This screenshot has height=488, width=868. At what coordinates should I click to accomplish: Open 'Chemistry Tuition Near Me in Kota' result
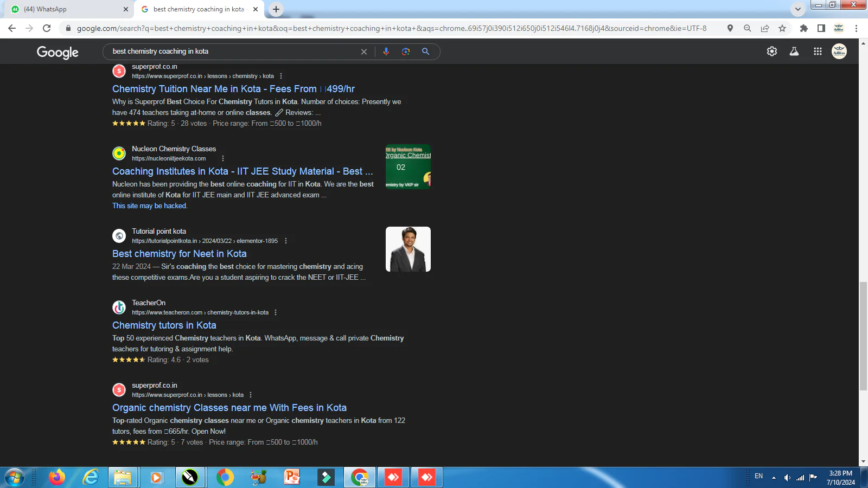tap(233, 89)
